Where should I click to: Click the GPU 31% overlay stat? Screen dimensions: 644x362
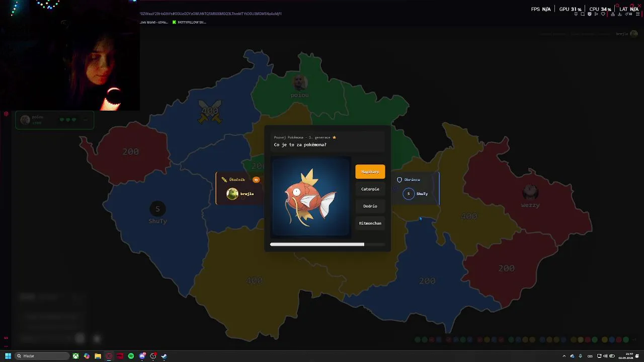tap(570, 9)
